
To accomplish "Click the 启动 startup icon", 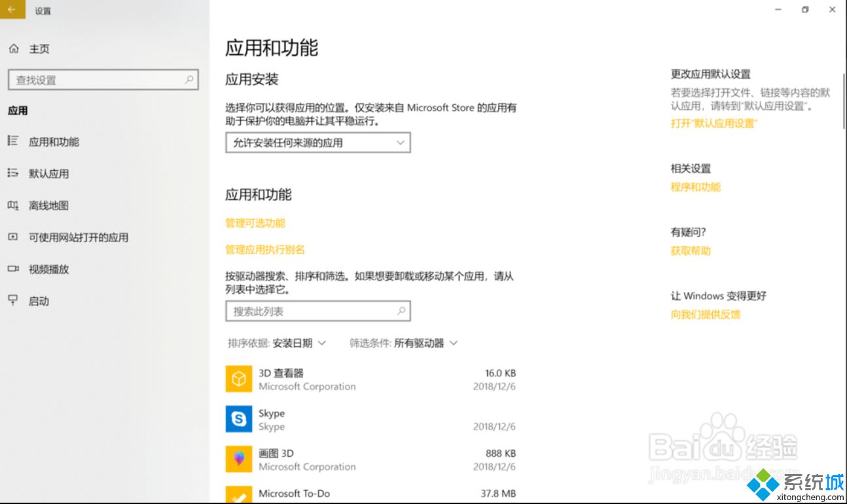I will (x=12, y=300).
